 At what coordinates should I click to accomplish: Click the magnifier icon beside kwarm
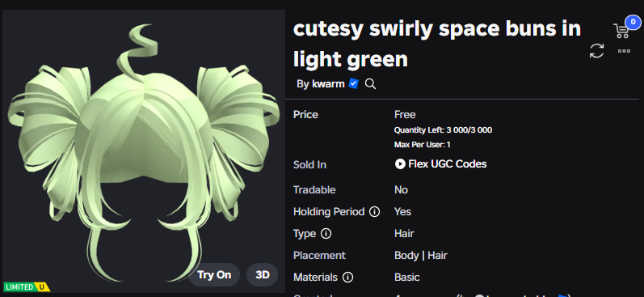point(370,84)
